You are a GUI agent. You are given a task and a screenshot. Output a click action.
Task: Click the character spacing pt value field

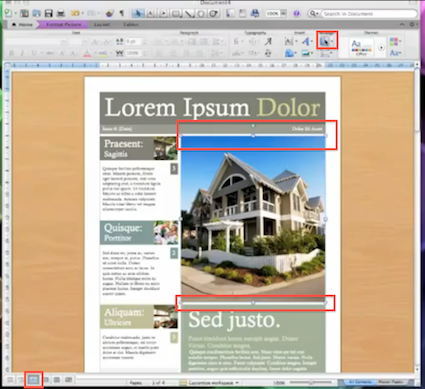coord(133,42)
